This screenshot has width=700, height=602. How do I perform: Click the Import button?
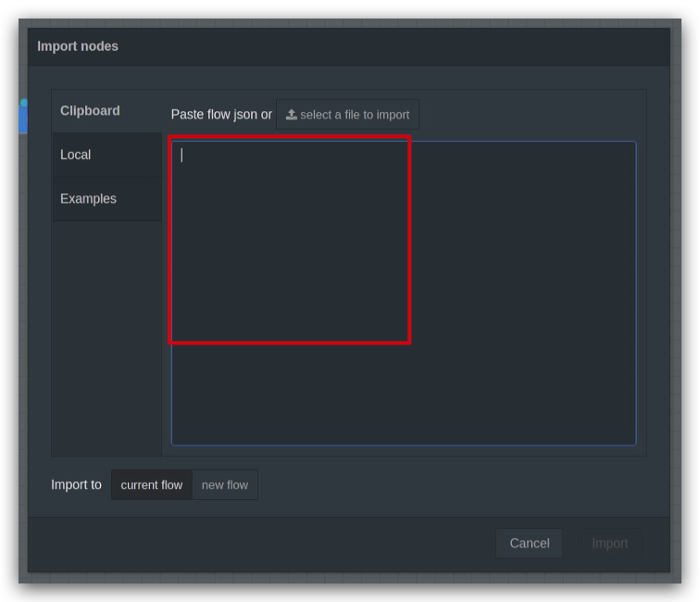coord(610,544)
